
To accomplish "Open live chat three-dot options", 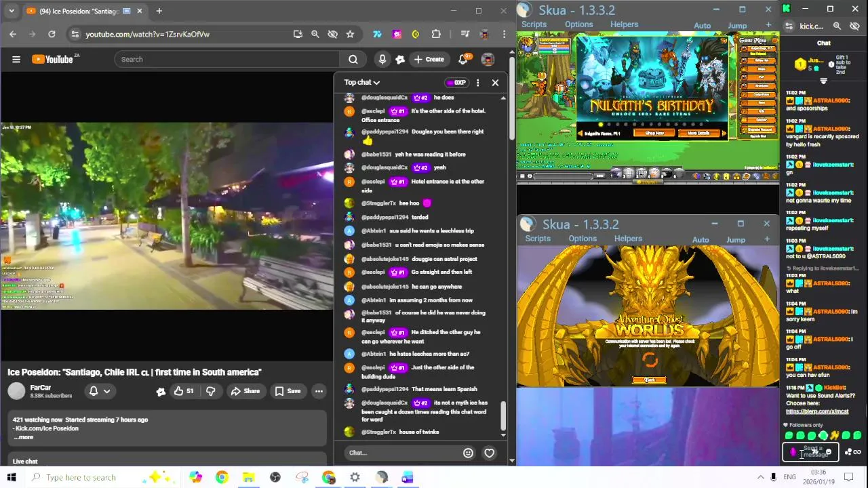I will [477, 83].
